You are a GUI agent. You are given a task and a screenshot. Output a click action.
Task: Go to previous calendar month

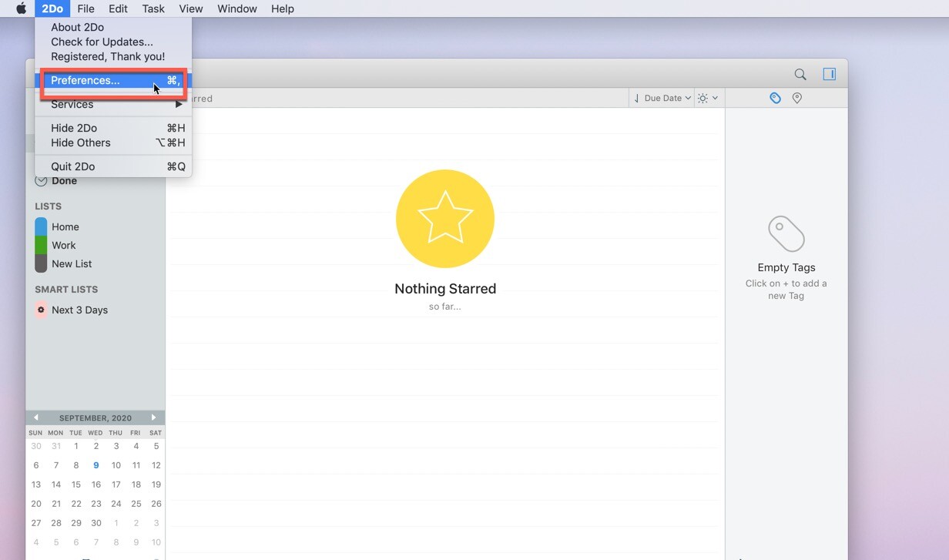point(36,417)
